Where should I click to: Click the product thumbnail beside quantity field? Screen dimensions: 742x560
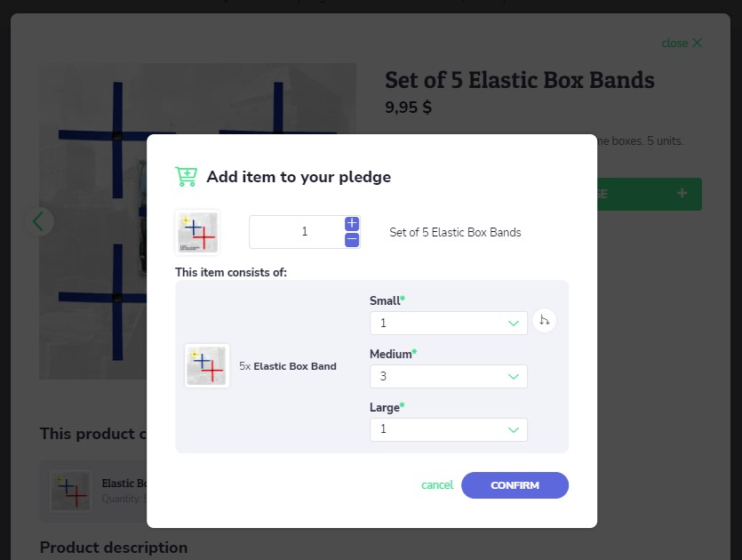click(x=197, y=232)
